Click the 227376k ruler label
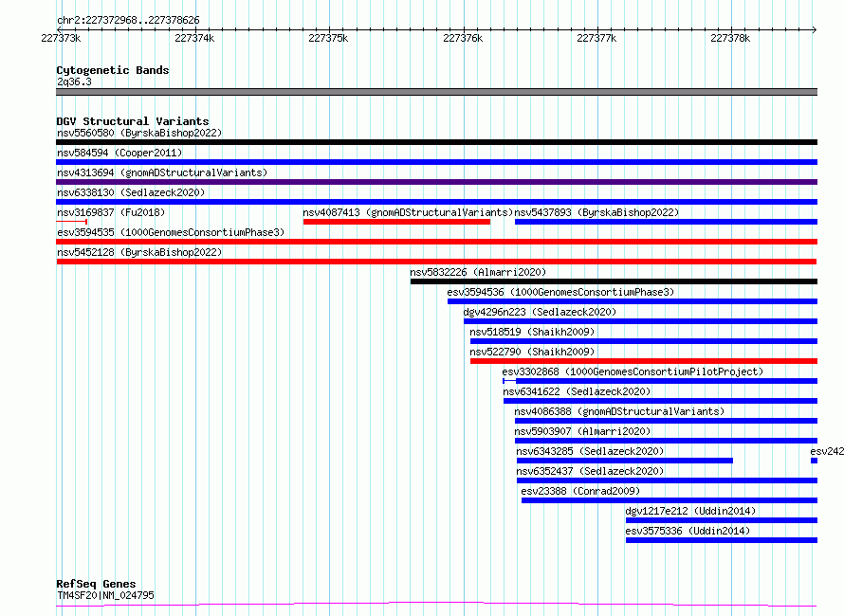Viewport: 844px width, 616px height. click(x=463, y=38)
